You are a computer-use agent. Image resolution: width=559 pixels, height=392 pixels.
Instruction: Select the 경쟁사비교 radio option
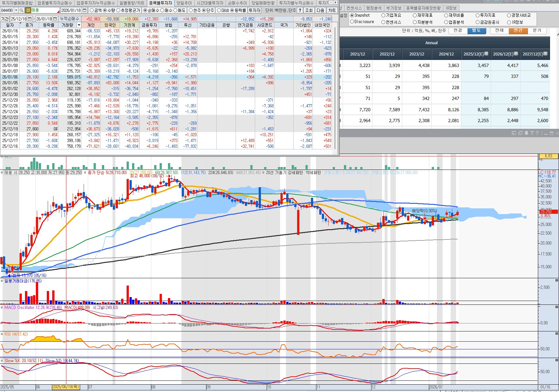[509, 15]
